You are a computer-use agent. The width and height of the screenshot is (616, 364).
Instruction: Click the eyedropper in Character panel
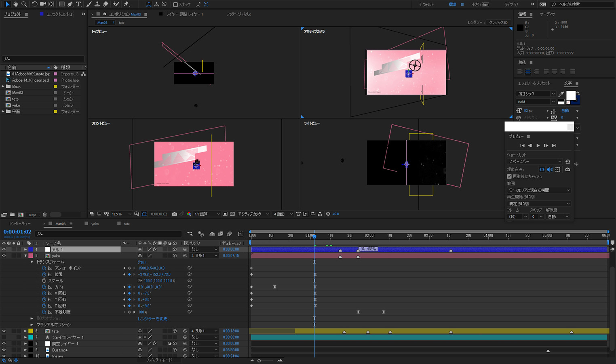pyautogui.click(x=561, y=94)
